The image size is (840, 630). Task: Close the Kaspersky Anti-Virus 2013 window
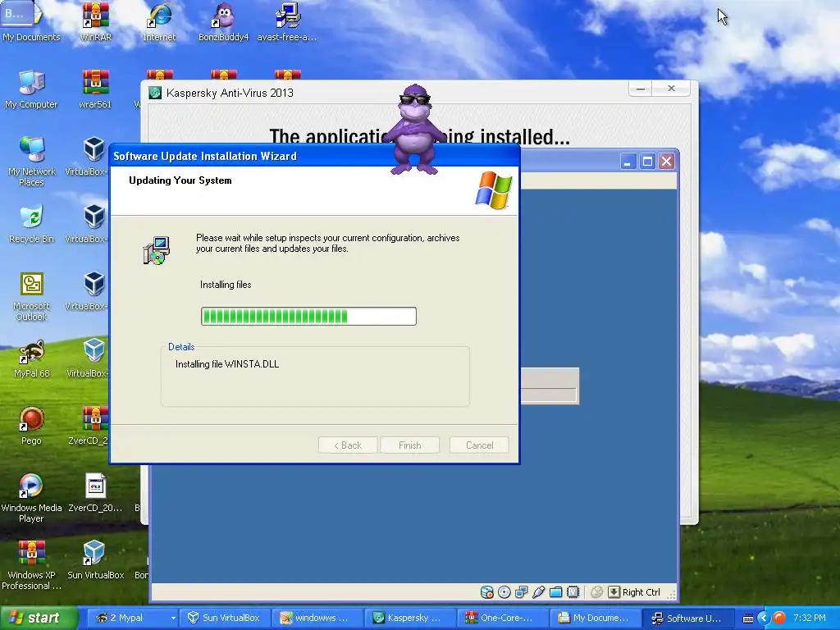click(671, 89)
